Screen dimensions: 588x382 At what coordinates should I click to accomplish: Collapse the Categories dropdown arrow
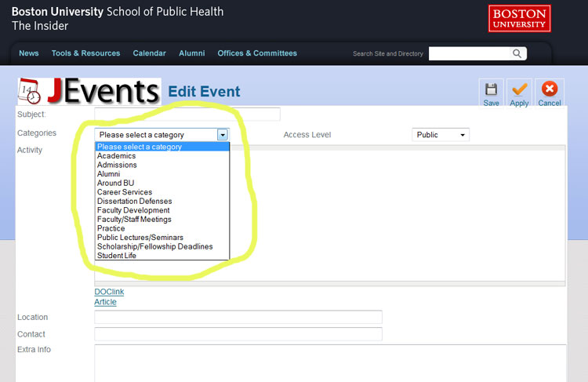pos(223,135)
